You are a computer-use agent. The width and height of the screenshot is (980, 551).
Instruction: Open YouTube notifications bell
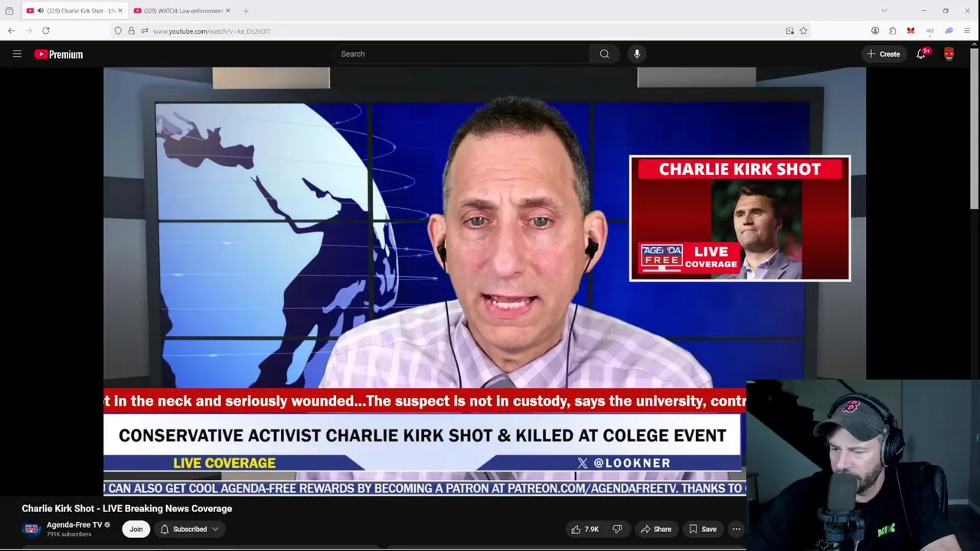922,54
